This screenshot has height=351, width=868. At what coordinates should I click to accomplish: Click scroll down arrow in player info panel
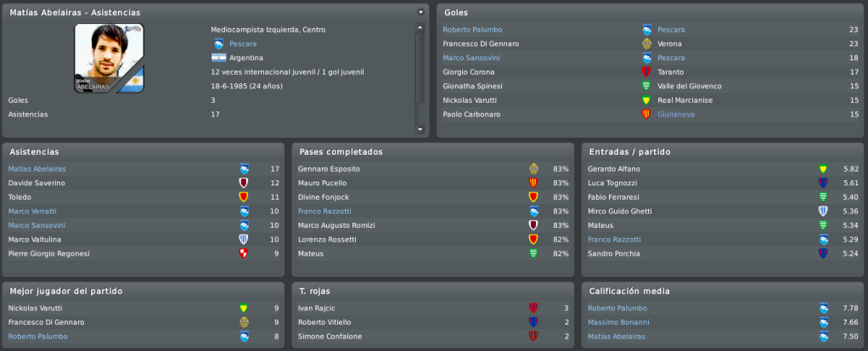420,129
